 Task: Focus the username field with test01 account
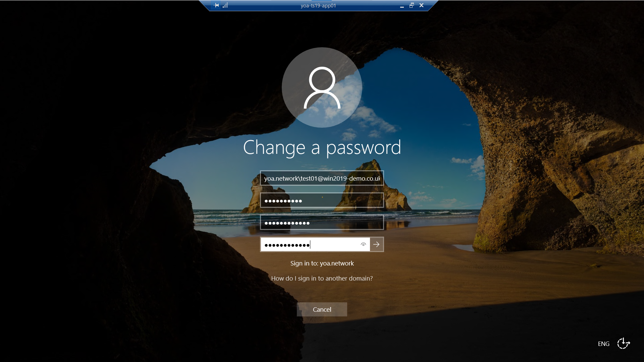[322, 178]
